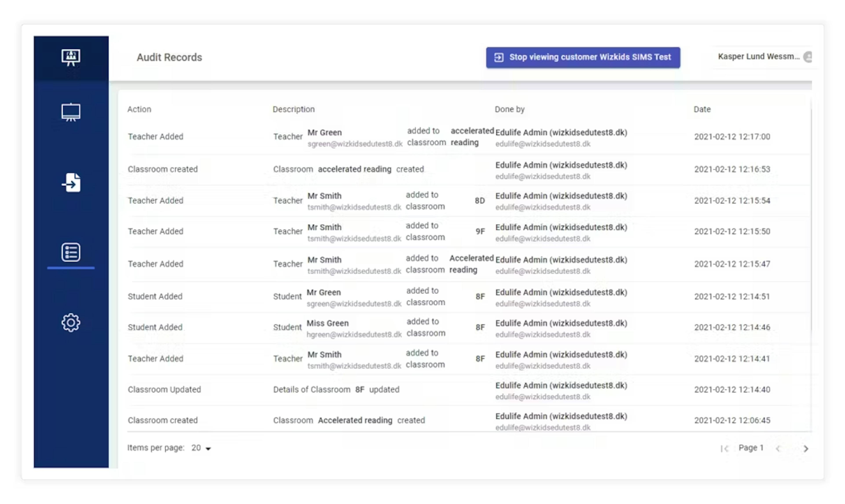Select Teacher Added row dated 12:14:41
The height and width of the screenshot is (504, 845).
tap(469, 359)
